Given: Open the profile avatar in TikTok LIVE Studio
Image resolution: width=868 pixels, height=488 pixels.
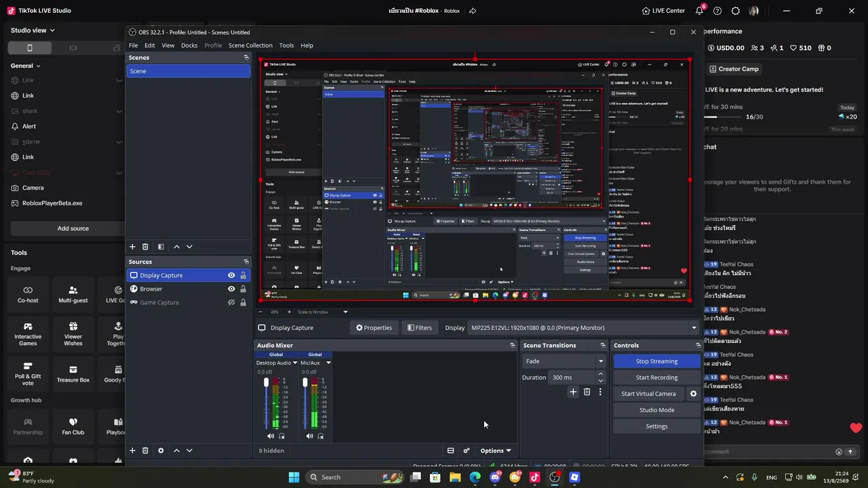Looking at the screenshot, I should (x=754, y=11).
